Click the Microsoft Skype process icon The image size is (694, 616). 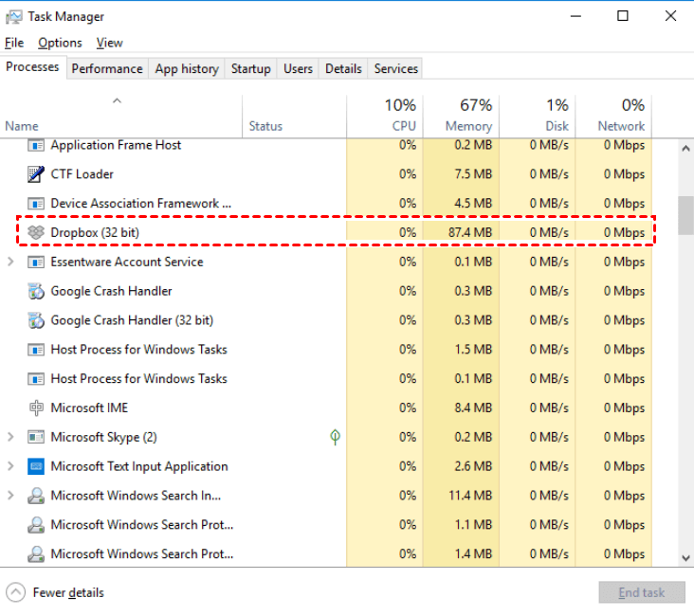click(36, 437)
